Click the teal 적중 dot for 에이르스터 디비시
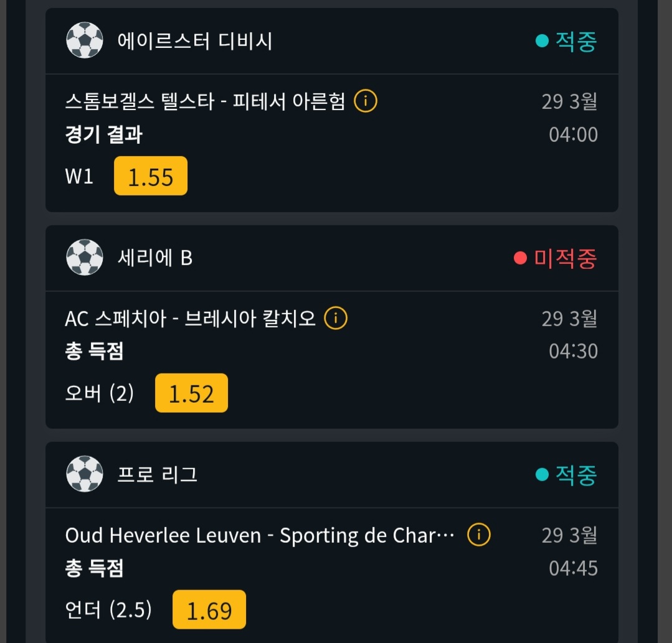672x643 pixels. 542,41
